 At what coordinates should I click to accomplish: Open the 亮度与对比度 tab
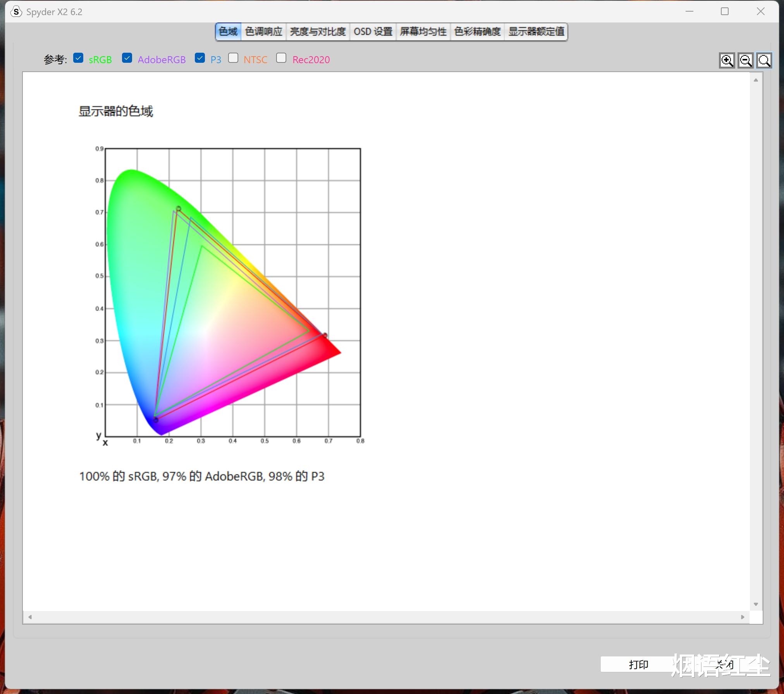[318, 31]
